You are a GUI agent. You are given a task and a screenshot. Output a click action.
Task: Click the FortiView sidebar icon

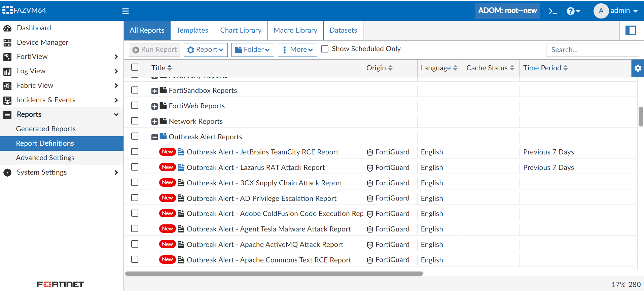(7, 57)
